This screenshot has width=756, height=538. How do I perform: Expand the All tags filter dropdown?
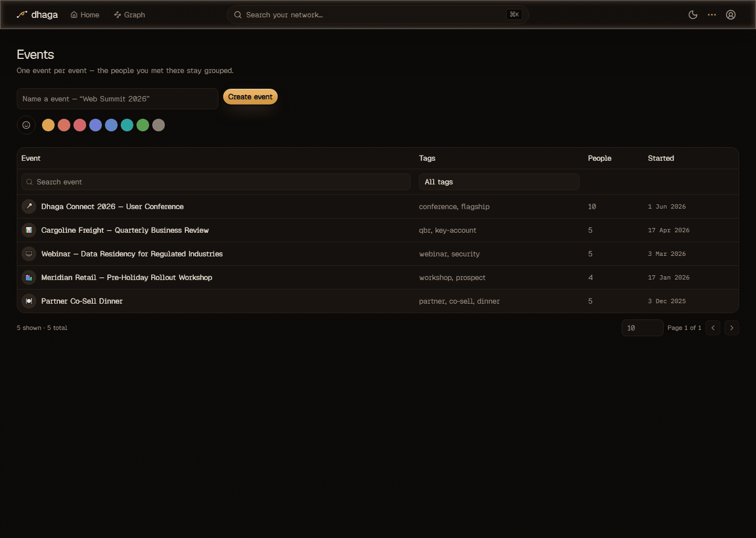499,182
